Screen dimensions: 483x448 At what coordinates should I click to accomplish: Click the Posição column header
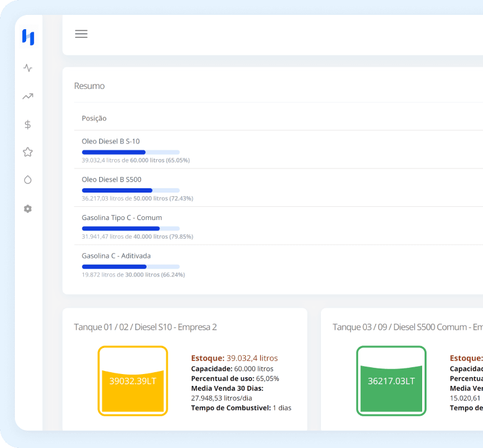tap(94, 119)
